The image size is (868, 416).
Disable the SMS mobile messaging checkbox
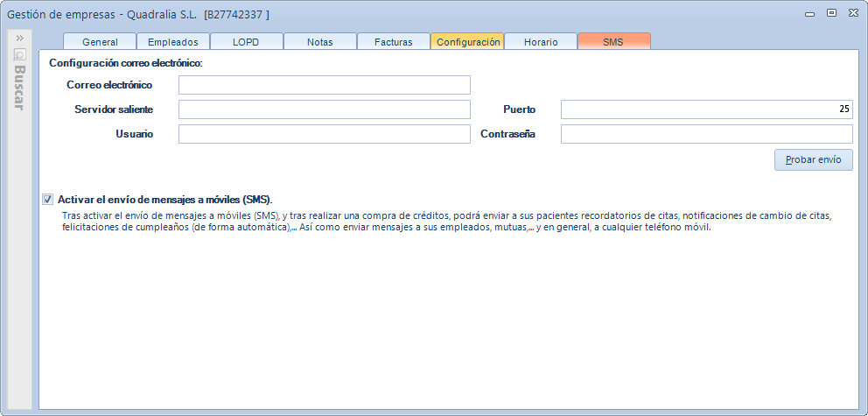[x=47, y=199]
